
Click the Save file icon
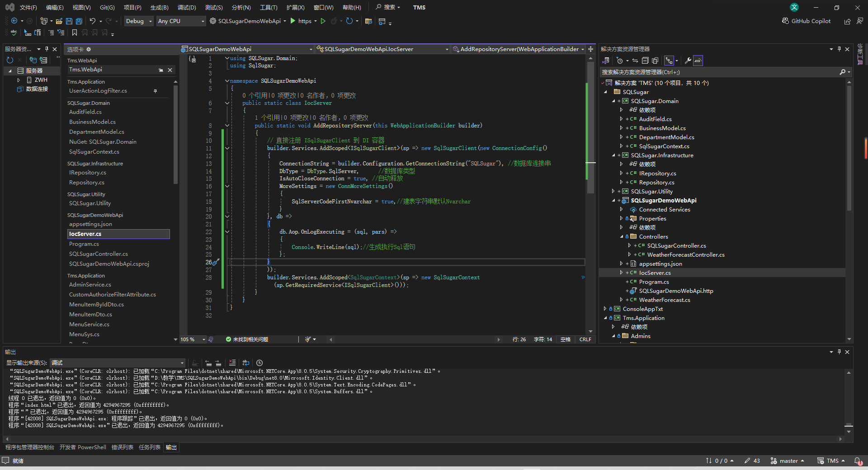(69, 21)
